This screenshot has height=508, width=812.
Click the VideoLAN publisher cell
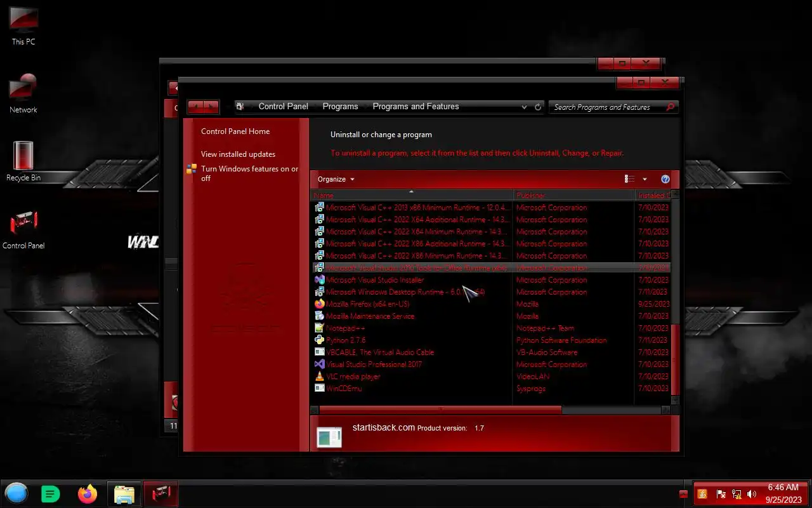coord(533,377)
